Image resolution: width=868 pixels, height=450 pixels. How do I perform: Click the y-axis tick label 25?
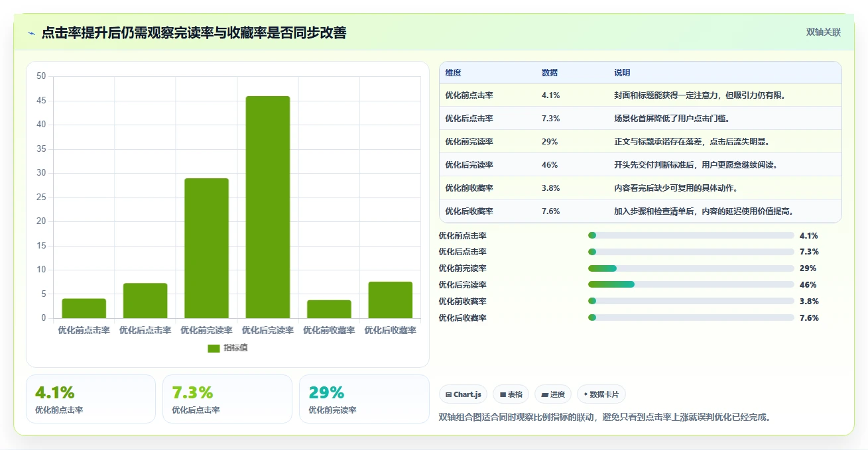pyautogui.click(x=41, y=197)
